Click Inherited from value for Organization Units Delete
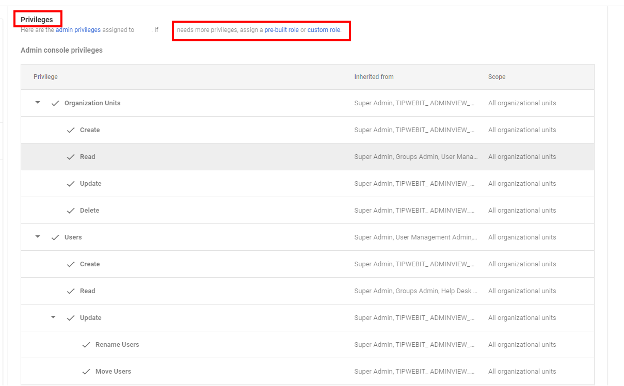624x386 pixels. [415, 211]
